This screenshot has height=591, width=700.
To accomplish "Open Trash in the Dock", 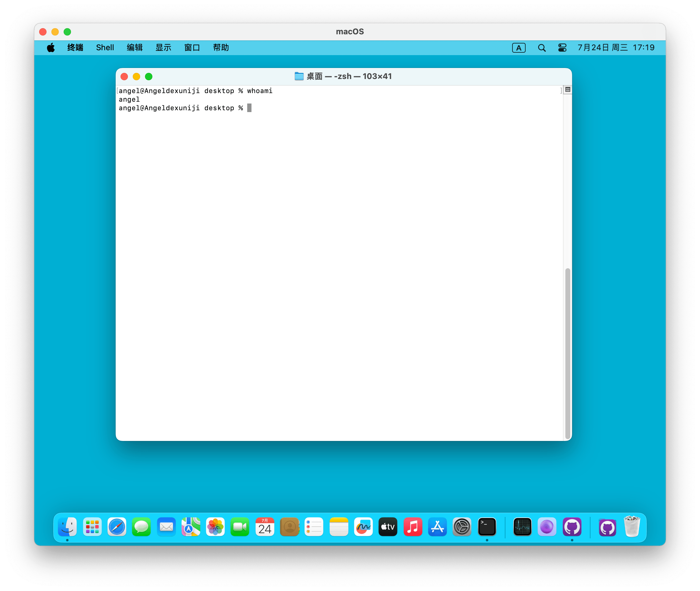I will point(632,527).
